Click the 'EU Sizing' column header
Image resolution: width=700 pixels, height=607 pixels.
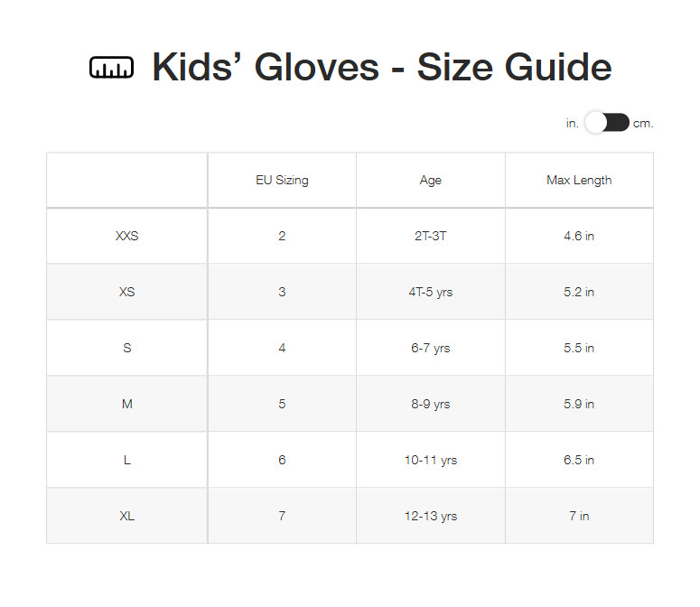(282, 180)
